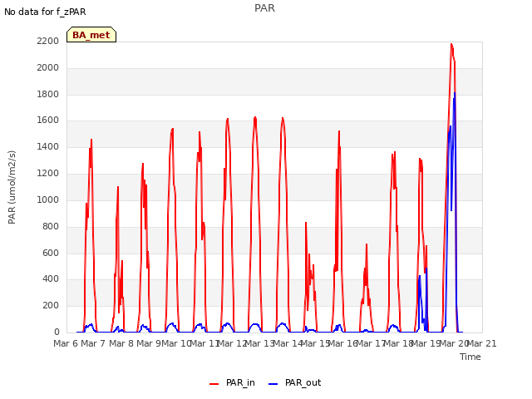The width and height of the screenshot is (532, 399).
Task: Click the Mar 9 x-axis label
Action: [x=149, y=343]
